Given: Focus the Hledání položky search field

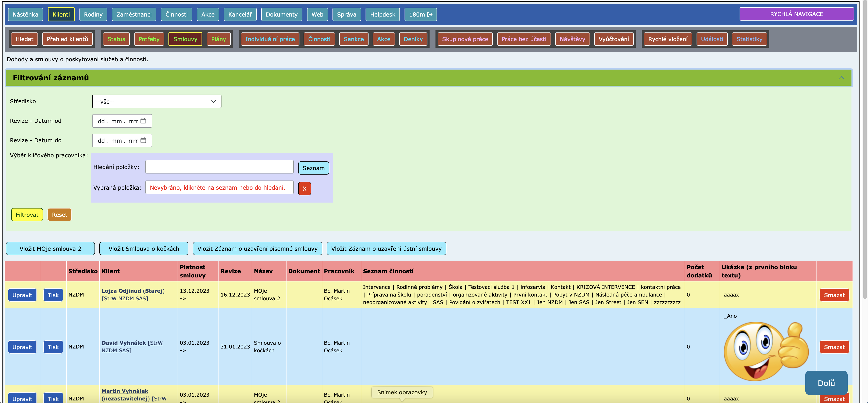Looking at the screenshot, I should [219, 167].
